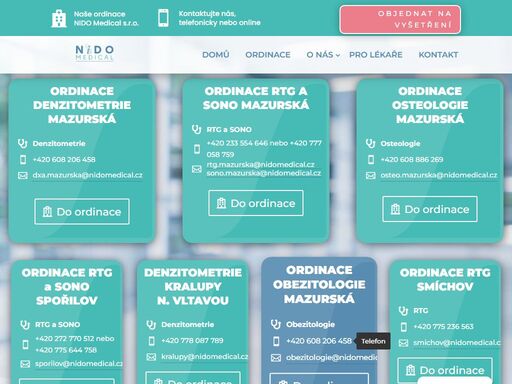Go to the KONTAKT page
Image resolution: width=512 pixels, height=384 pixels.
[438, 55]
